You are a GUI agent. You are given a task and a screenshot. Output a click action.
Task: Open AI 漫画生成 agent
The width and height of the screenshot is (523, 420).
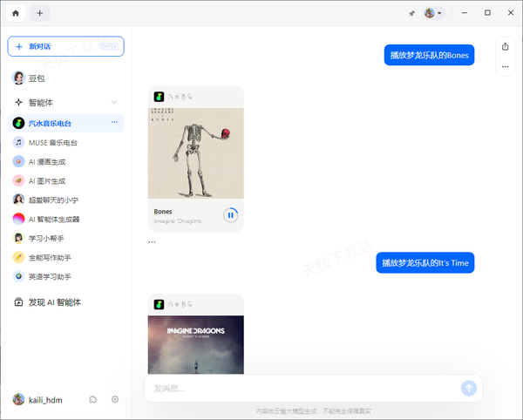pyautogui.click(x=47, y=161)
